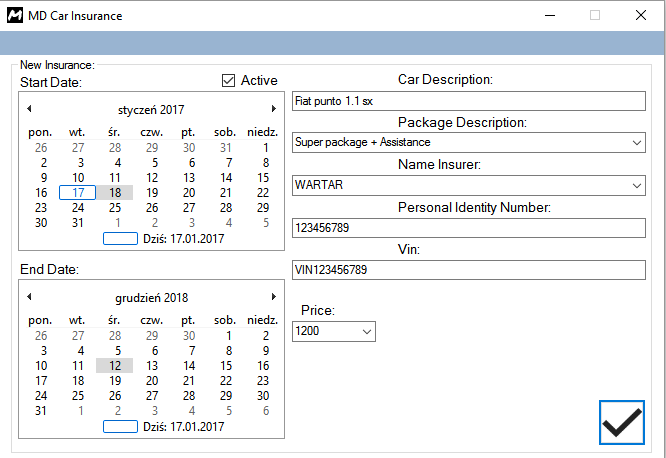The image size is (666, 458).
Task: Go to previous month in End Date calendar
Action: pyautogui.click(x=29, y=297)
